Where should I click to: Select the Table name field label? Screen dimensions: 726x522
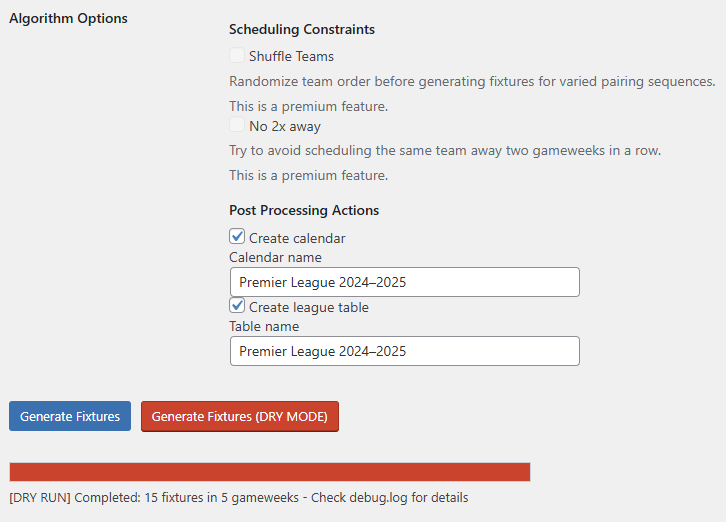pyautogui.click(x=264, y=326)
